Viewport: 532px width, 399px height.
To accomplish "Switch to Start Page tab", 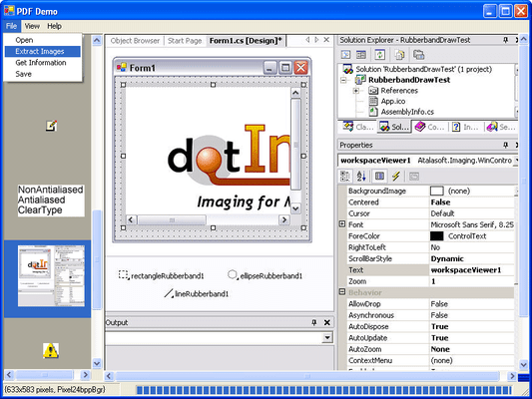I will pyautogui.click(x=185, y=41).
